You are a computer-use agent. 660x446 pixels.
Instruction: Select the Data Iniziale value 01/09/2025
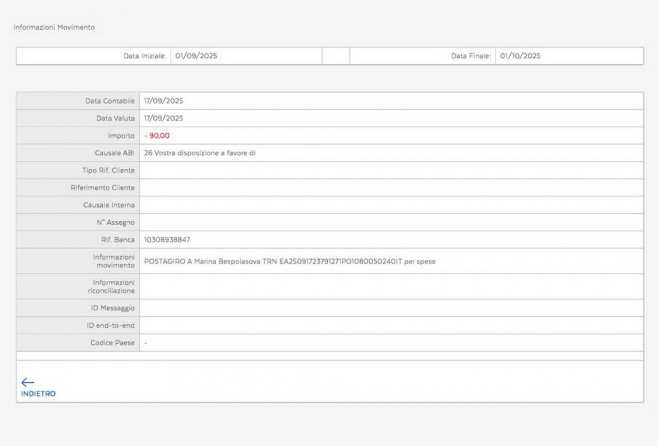[x=196, y=56]
